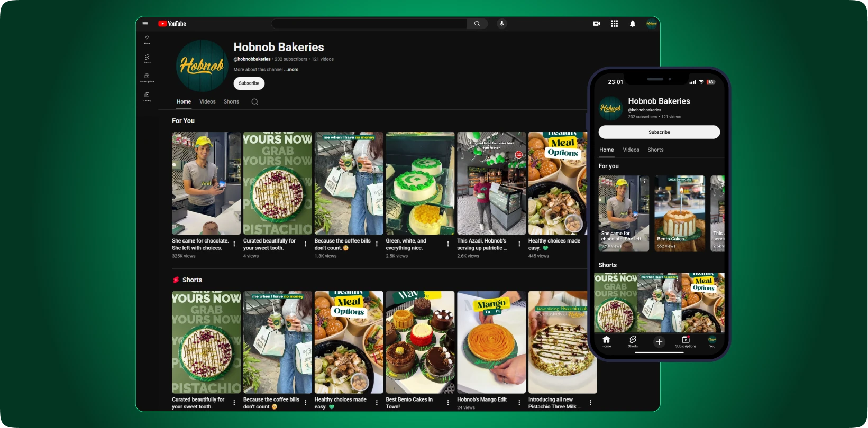The height and width of the screenshot is (428, 868).
Task: Click the magnifier search button in desktop header
Action: click(x=477, y=24)
